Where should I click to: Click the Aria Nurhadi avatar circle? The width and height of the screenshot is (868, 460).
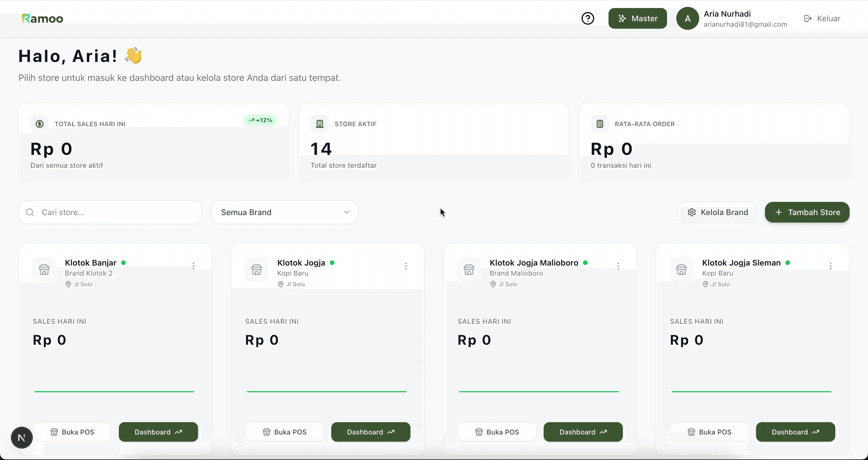point(687,19)
